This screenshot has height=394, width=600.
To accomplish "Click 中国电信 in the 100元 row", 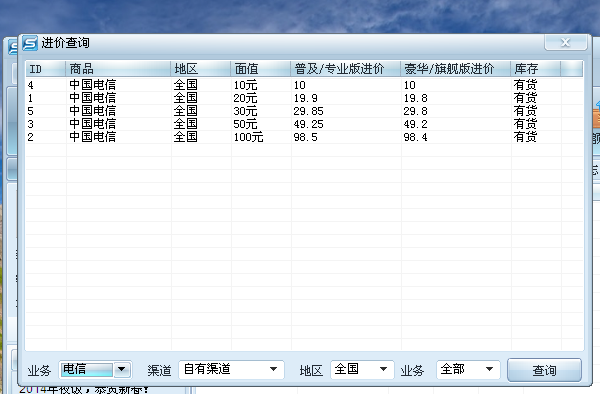I will [92, 137].
